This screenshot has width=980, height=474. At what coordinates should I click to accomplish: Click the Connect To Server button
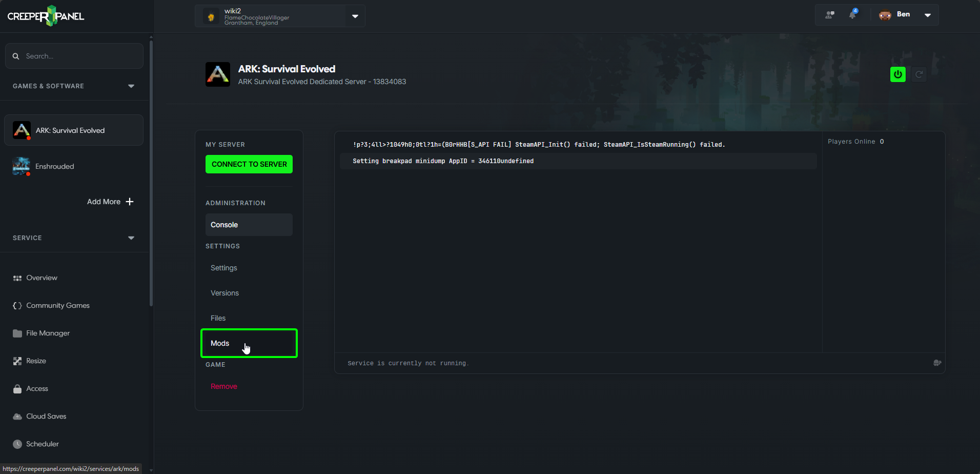(249, 164)
